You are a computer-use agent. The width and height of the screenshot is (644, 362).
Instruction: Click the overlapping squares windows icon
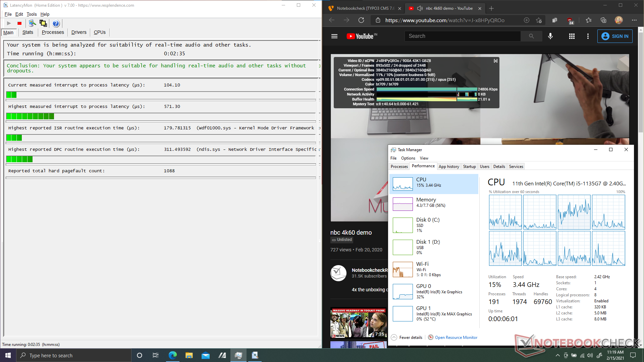pyautogui.click(x=43, y=23)
